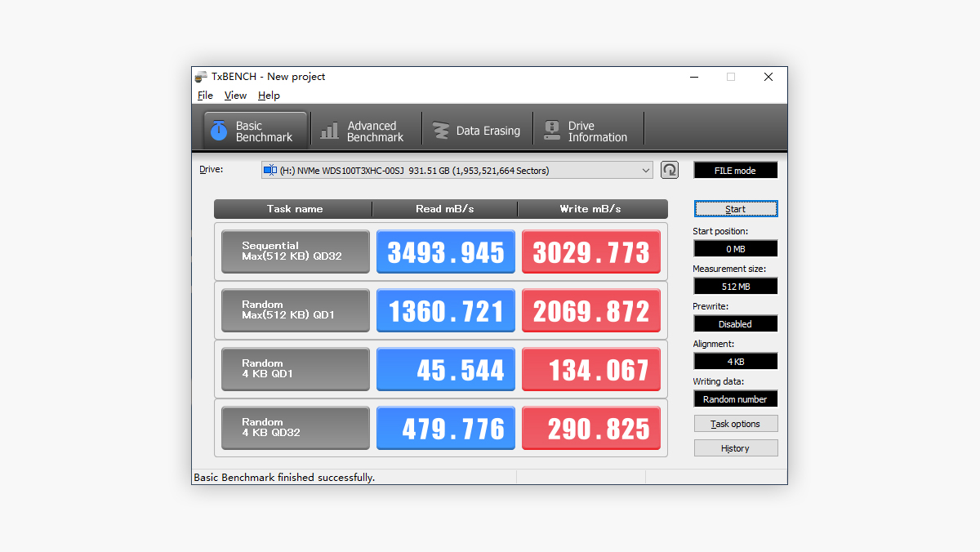Screen dimensions: 980x552
Task: Open the File menu
Action: 205,96
